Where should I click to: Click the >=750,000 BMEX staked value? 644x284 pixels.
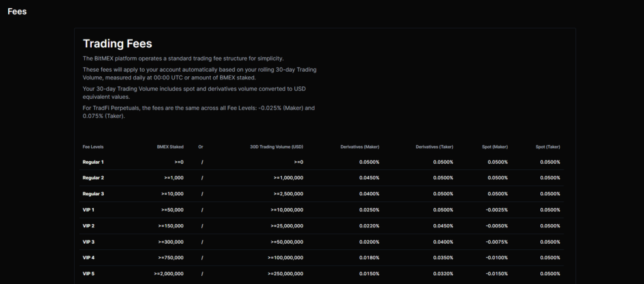171,258
